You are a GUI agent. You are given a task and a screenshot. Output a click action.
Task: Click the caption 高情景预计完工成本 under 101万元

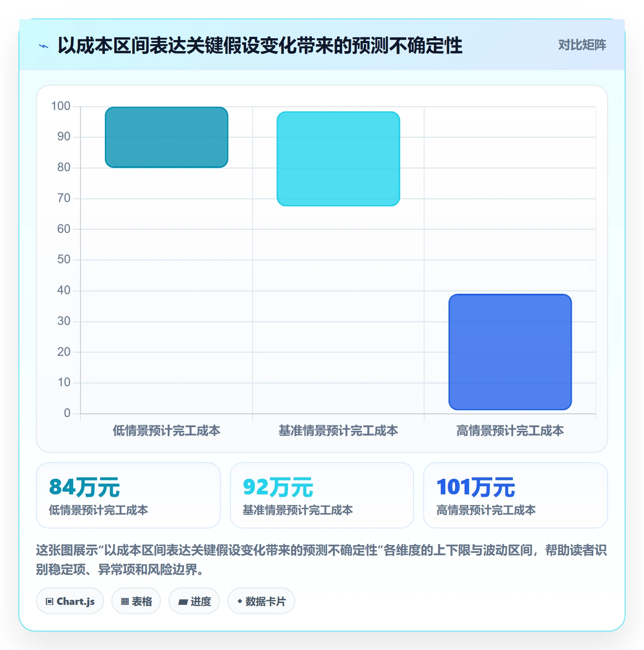click(x=486, y=510)
